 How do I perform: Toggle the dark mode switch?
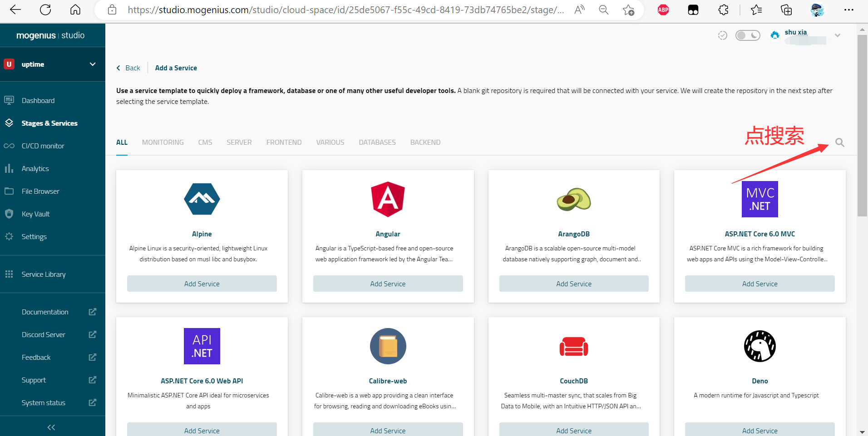tap(748, 35)
